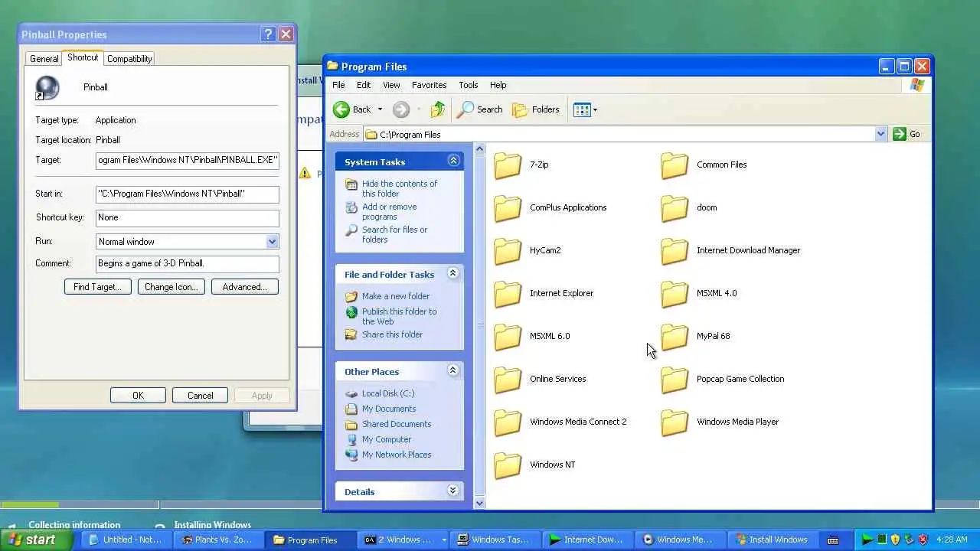This screenshot has width=980, height=551.
Task: Select the MSXML 6.0 folder icon
Action: coord(508,336)
